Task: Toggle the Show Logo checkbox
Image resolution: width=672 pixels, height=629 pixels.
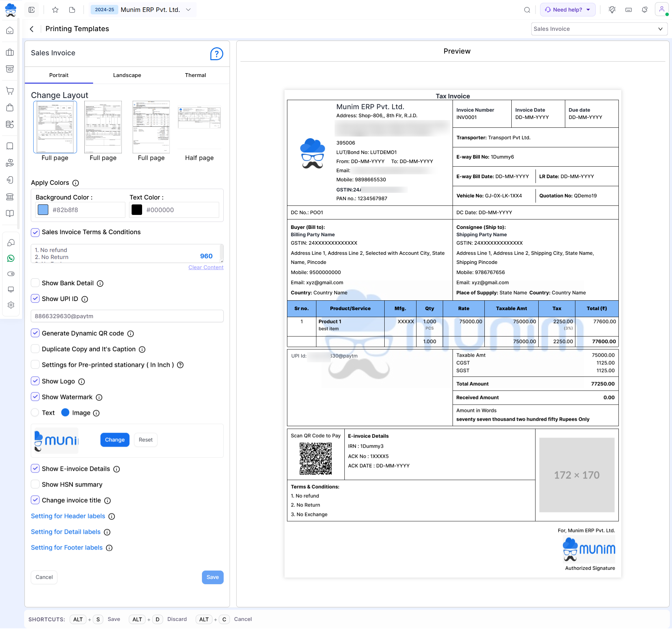Action: 35,381
